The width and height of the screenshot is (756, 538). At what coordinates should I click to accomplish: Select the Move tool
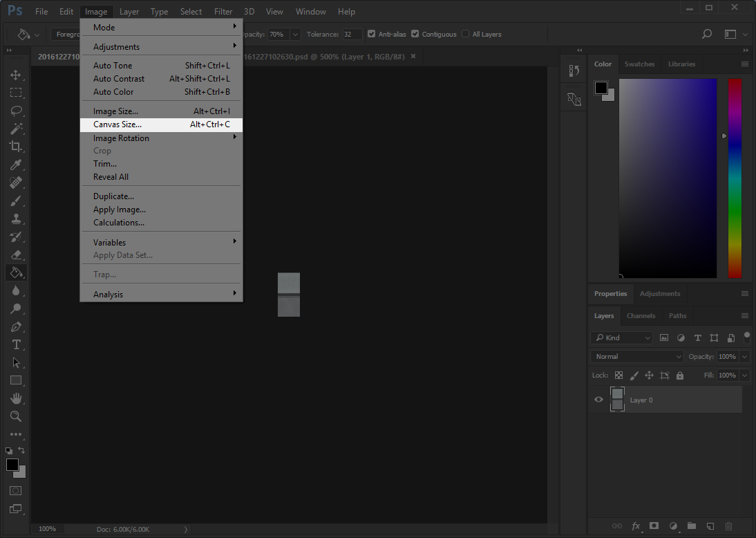point(16,75)
